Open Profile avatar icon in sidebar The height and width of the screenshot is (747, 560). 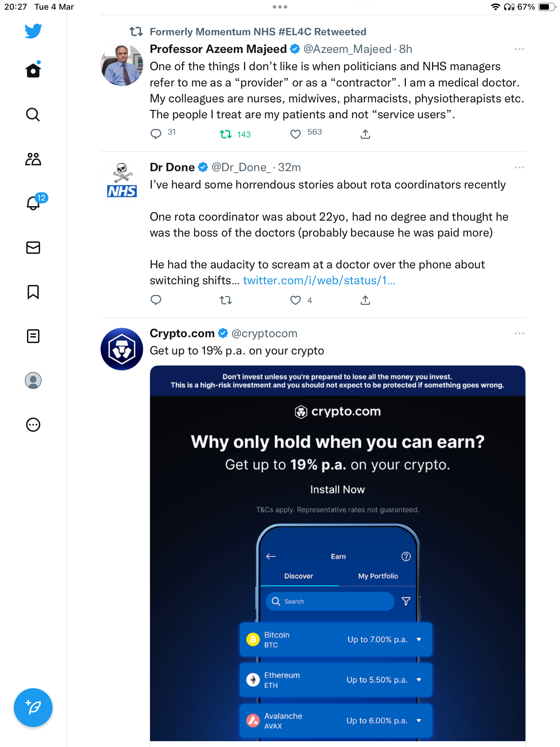(33, 380)
